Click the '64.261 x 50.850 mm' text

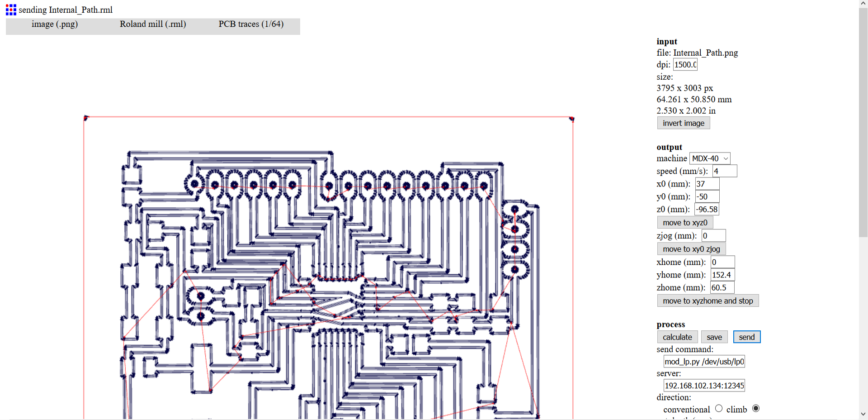pos(694,99)
